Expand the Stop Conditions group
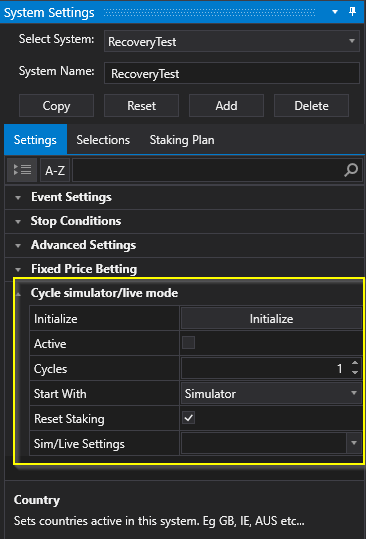The image size is (366, 539). point(18,222)
